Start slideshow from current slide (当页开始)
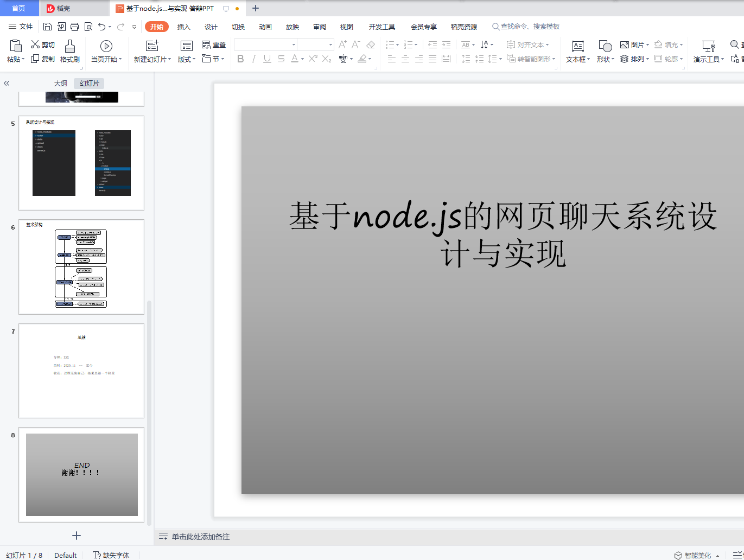Screen dimensions: 744x560 (x=106, y=51)
